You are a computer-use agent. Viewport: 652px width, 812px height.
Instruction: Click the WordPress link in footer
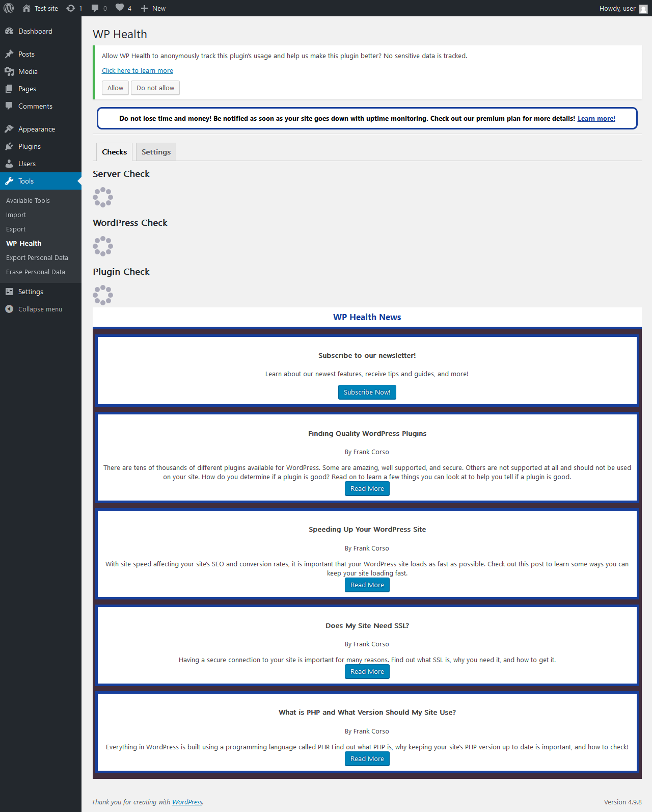point(187,802)
